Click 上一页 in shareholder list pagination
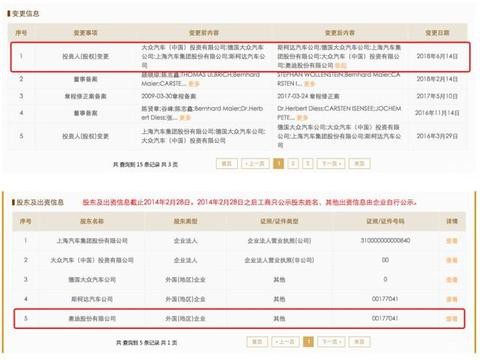Screen dimensions: 480x360 tap(285, 342)
